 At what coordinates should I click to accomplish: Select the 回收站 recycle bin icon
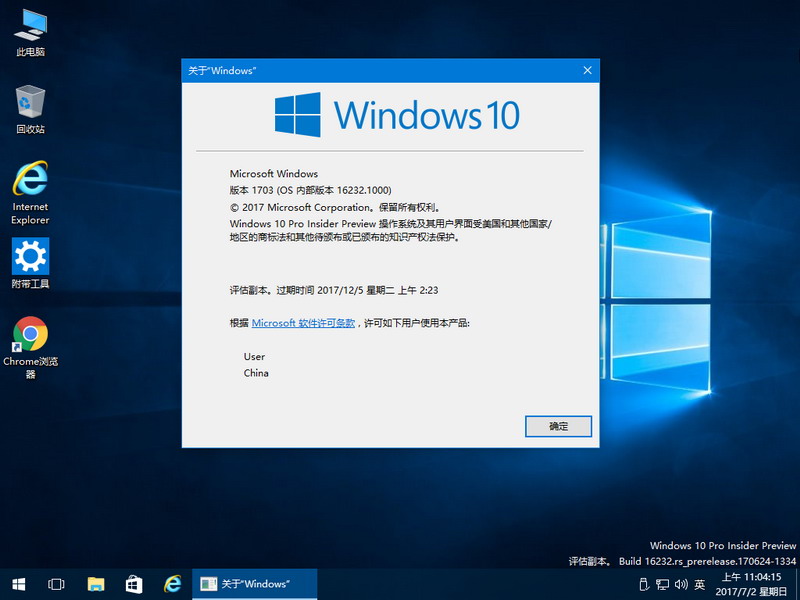coord(30,110)
